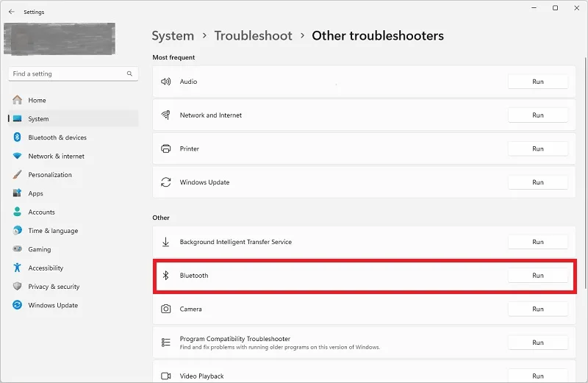Image resolution: width=588 pixels, height=383 pixels.
Task: Run the Program Compatibility Troubleshooter
Action: click(x=538, y=343)
